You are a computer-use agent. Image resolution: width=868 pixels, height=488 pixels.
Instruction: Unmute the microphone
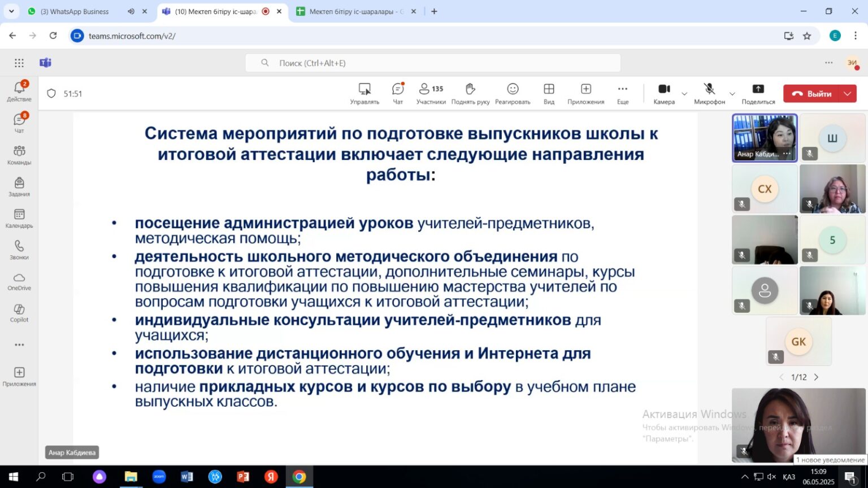pos(709,93)
